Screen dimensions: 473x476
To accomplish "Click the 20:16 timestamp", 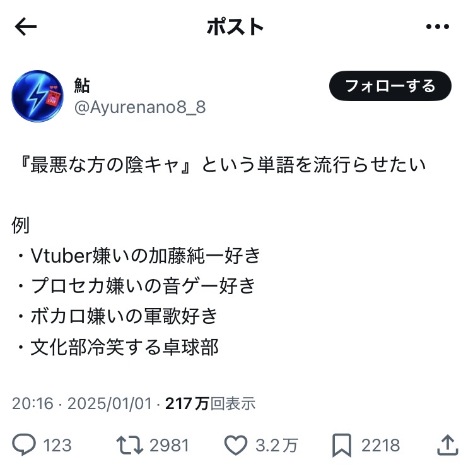I will (33, 403).
